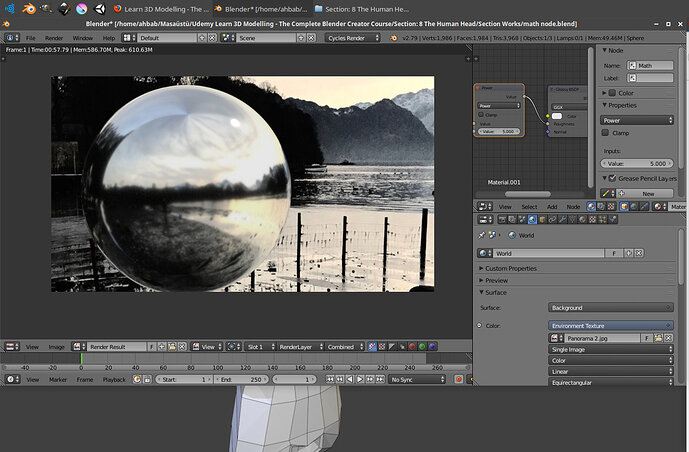
Task: Open the Add menu in node editor
Action: (554, 207)
